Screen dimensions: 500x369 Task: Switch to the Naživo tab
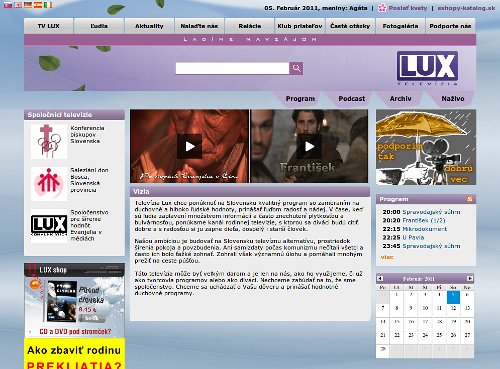click(453, 99)
